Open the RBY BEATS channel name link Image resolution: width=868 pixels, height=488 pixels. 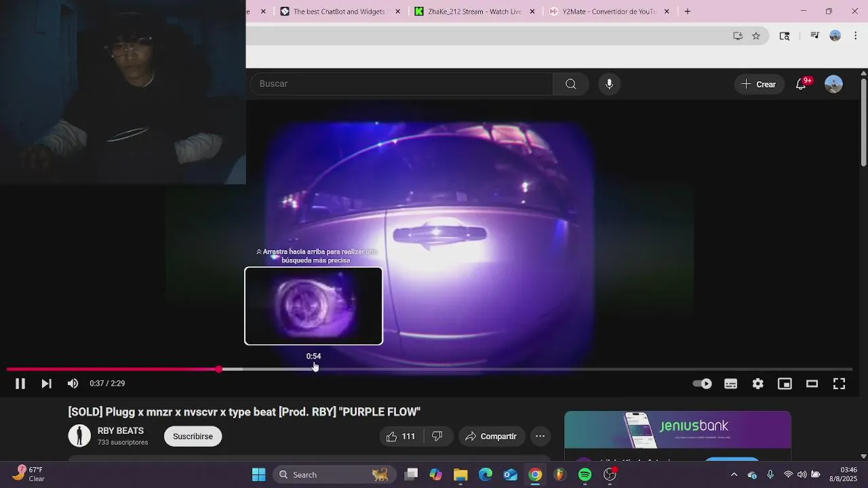click(121, 431)
